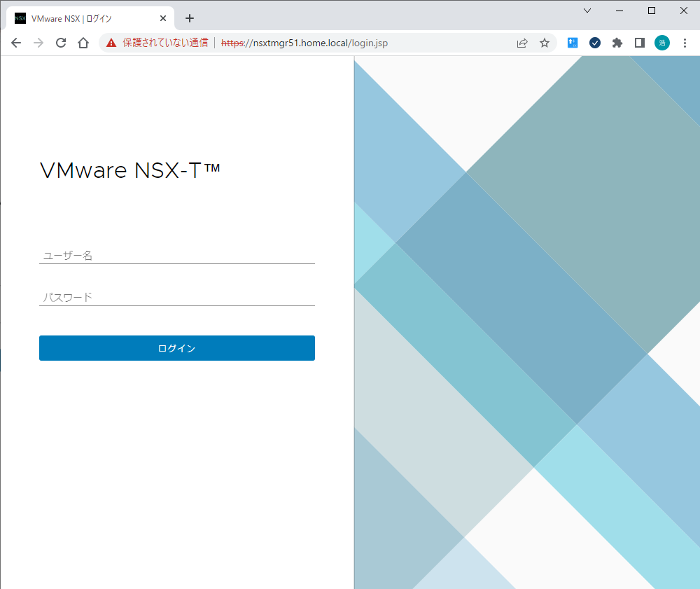Maximize the browser window
The width and height of the screenshot is (700, 589).
(651, 11)
